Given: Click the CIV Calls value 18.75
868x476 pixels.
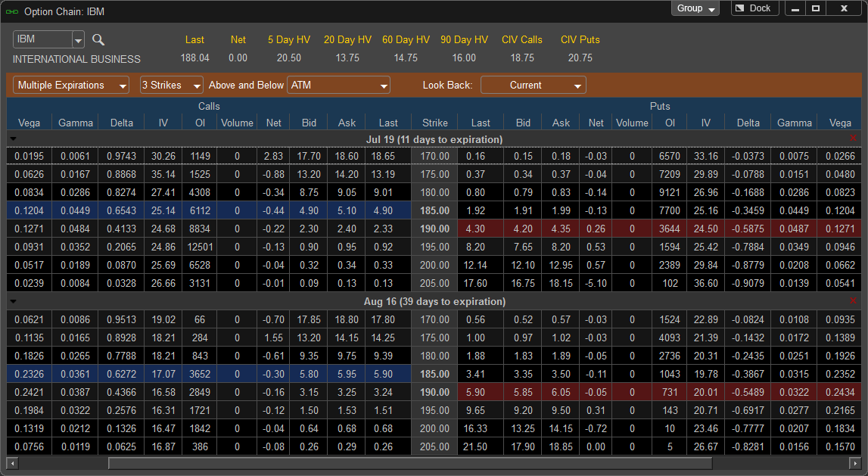Looking at the screenshot, I should (x=522, y=58).
